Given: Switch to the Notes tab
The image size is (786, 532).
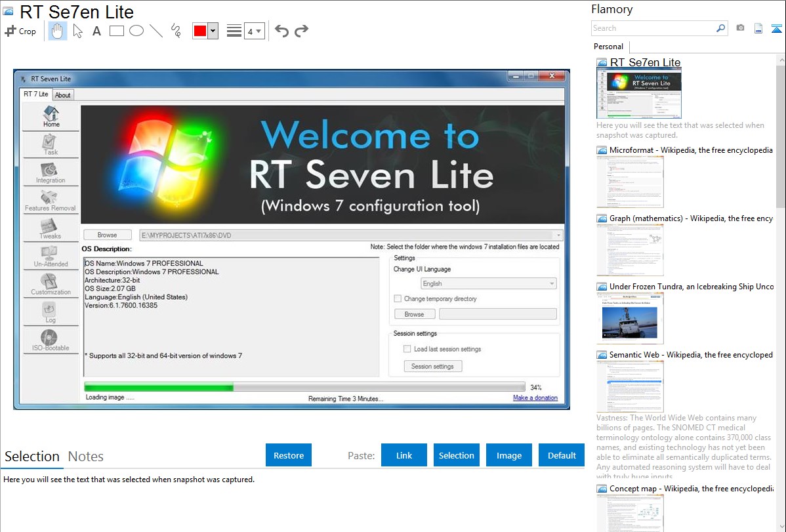Looking at the screenshot, I should pyautogui.click(x=85, y=457).
